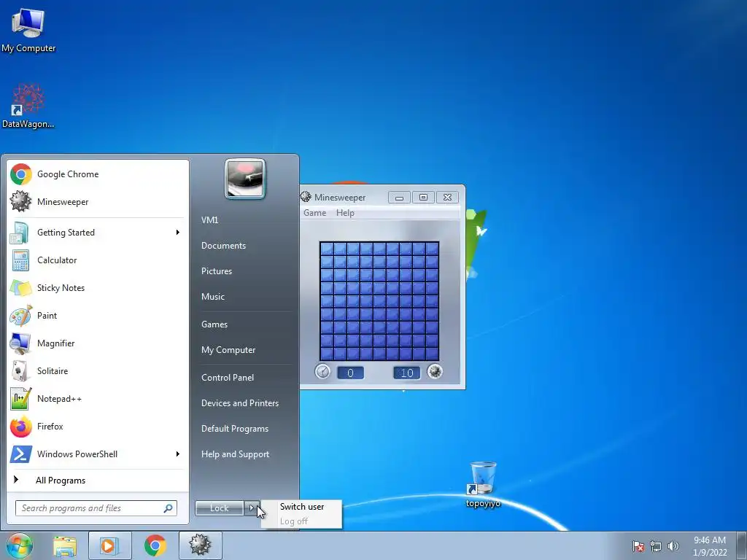The image size is (747, 560).
Task: Open Paint from Start menu
Action: click(x=98, y=315)
